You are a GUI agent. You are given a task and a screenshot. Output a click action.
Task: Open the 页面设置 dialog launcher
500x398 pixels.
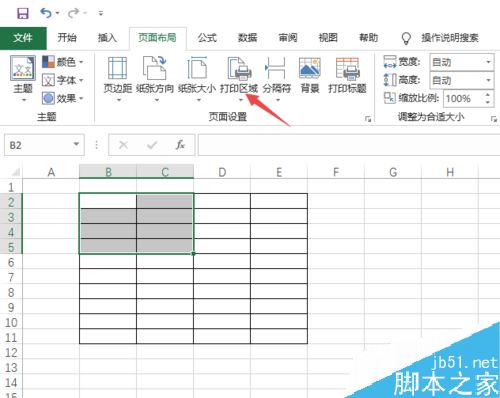pos(368,119)
